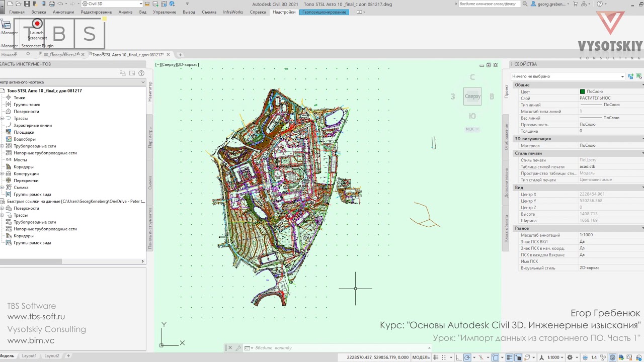The image size is (644, 362).
Task: Switch to the Layout1 tab
Action: pos(29,356)
